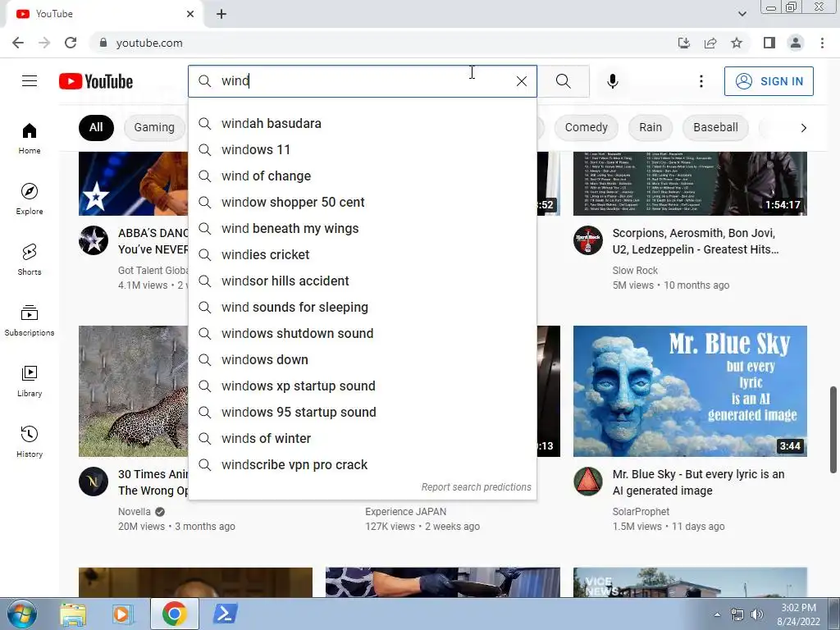Open the Chrome profile icon
The height and width of the screenshot is (630, 840).
click(x=796, y=43)
